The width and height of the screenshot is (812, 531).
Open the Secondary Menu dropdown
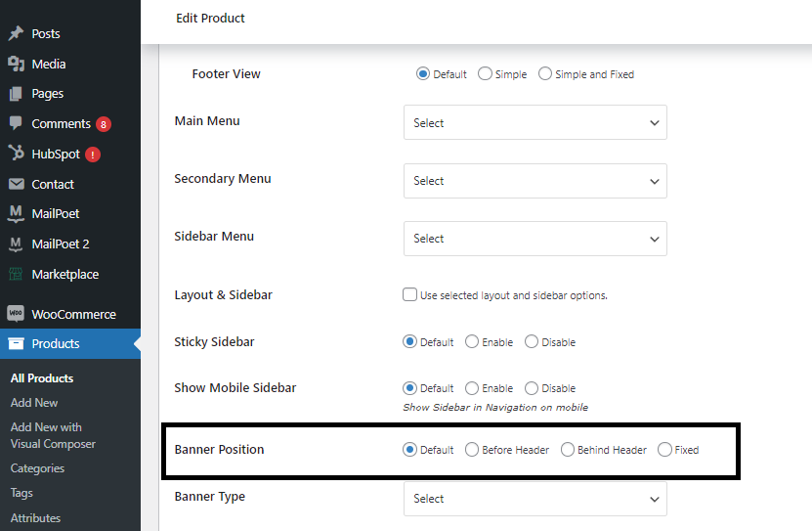534,181
